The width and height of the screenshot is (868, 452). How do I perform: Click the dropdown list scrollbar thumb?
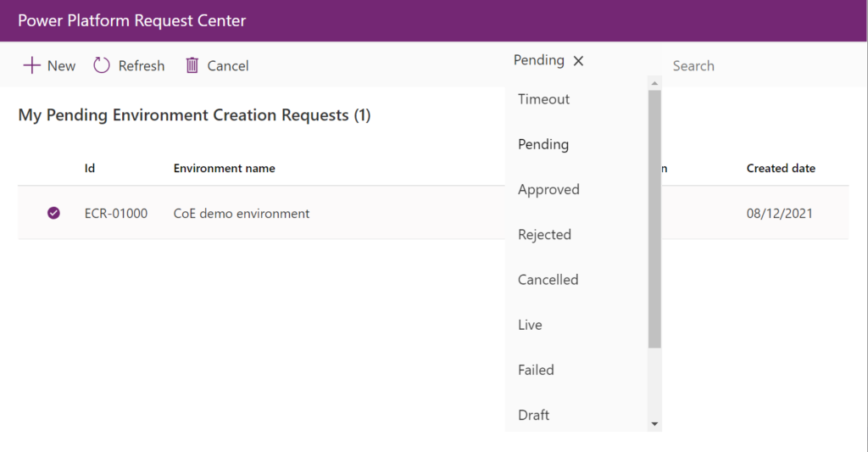pos(654,219)
